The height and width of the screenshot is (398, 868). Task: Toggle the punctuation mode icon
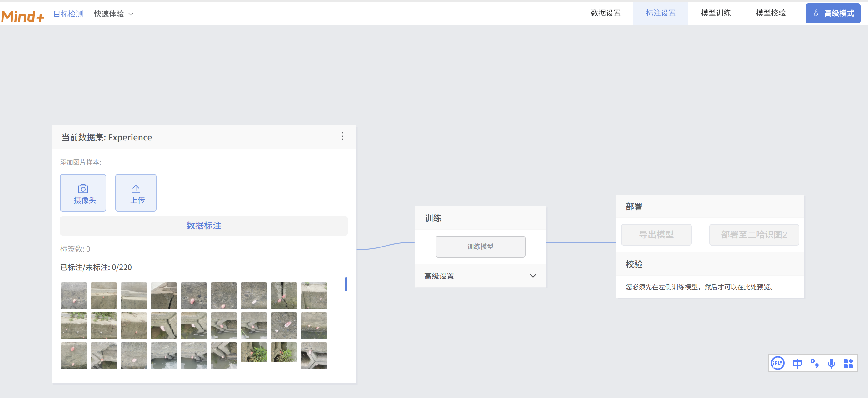(x=815, y=363)
